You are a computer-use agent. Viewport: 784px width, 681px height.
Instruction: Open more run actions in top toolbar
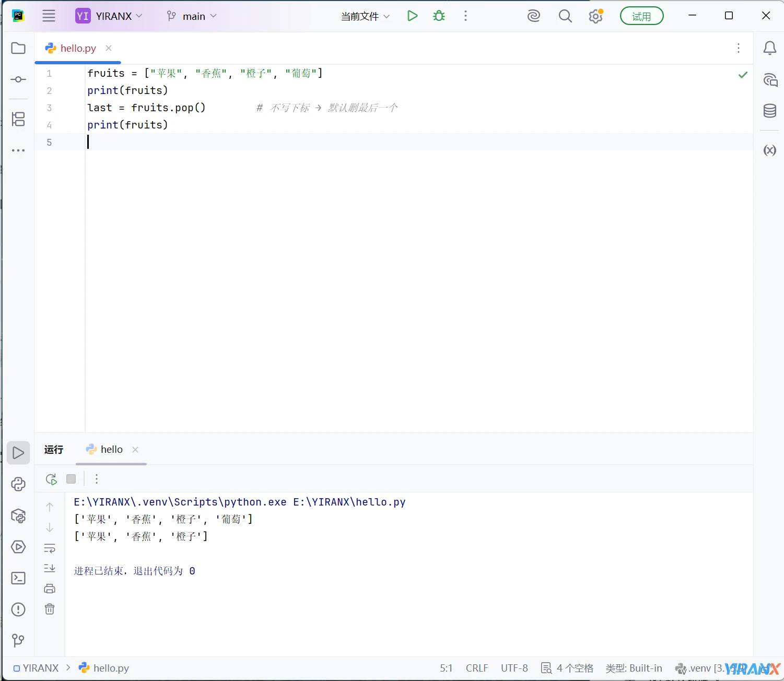pos(465,16)
